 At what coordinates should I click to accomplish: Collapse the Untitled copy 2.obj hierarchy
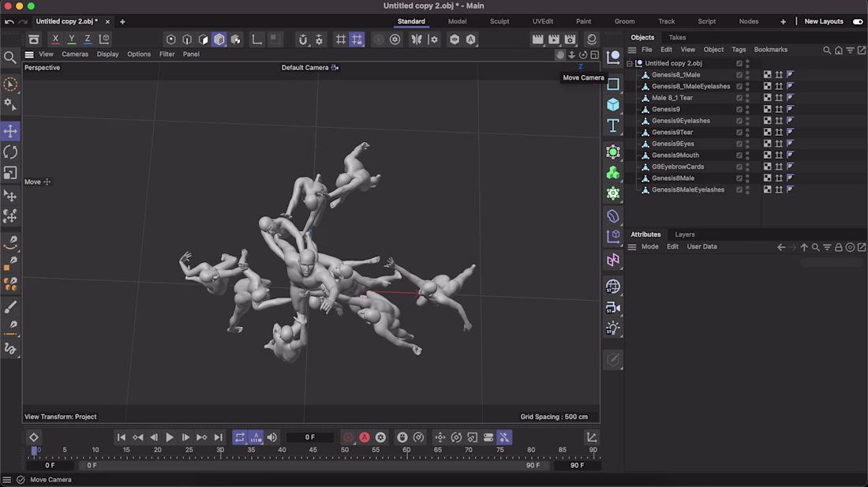[x=630, y=64]
